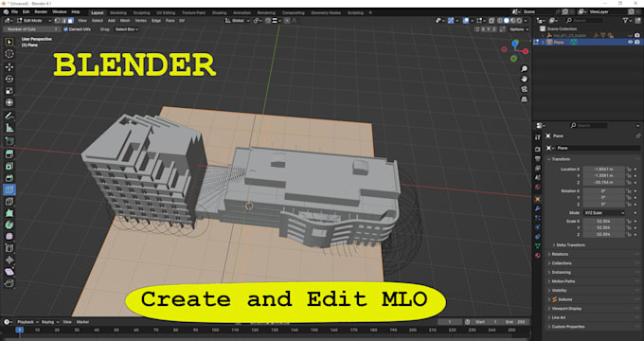
Task: Select the Select Box tool in the toolbar
Action: (9, 42)
